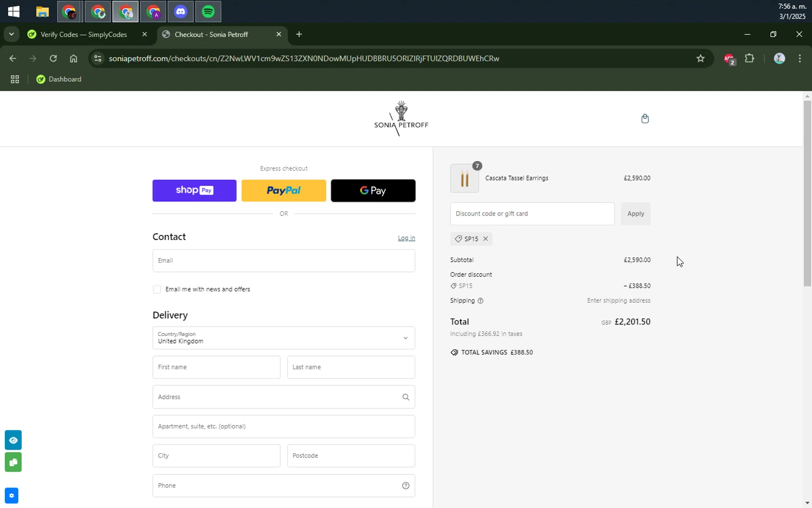The image size is (812, 508).
Task: Open the Extensions puzzle icon
Action: (x=749, y=58)
